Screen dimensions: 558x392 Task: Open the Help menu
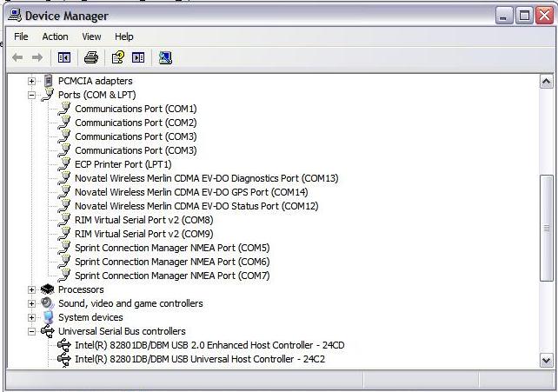point(123,37)
